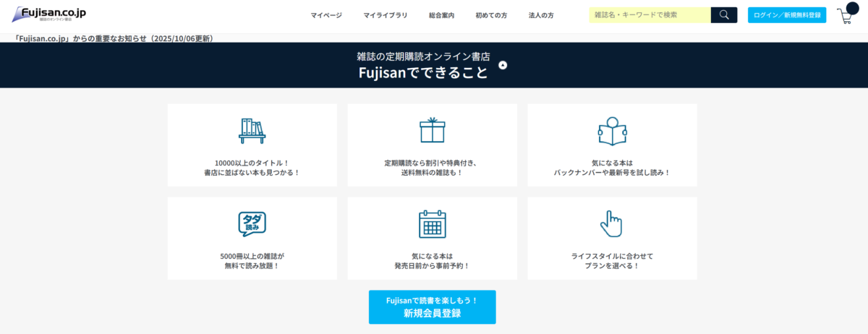The image size is (868, 334).
Task: Click the magnifying glass search button
Action: [x=723, y=15]
